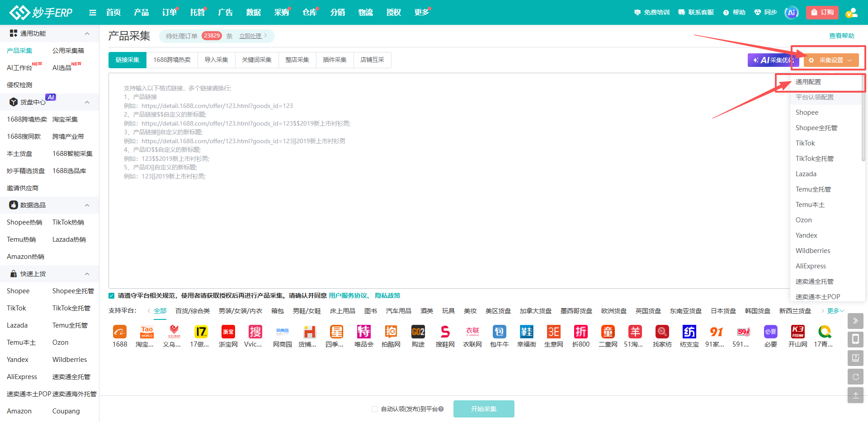The image size is (868, 422).
Task: Click the dropdown menu scrollbar
Action: coord(863,118)
